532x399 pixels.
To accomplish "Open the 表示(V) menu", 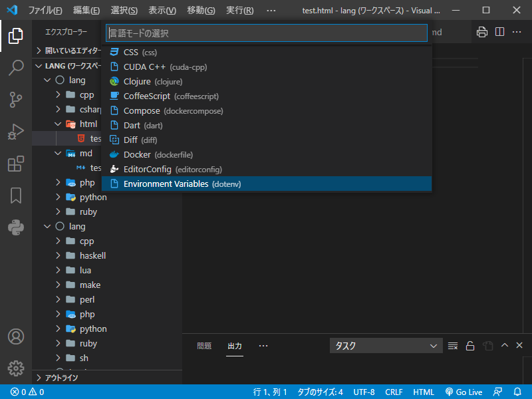I will click(162, 10).
